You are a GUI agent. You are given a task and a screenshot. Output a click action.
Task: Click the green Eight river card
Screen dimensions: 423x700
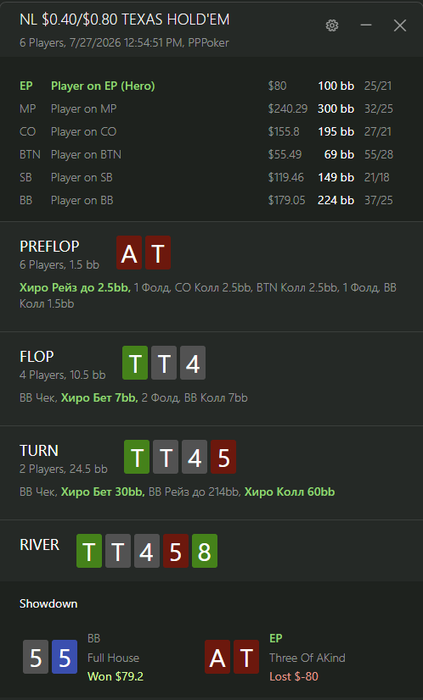coord(205,551)
